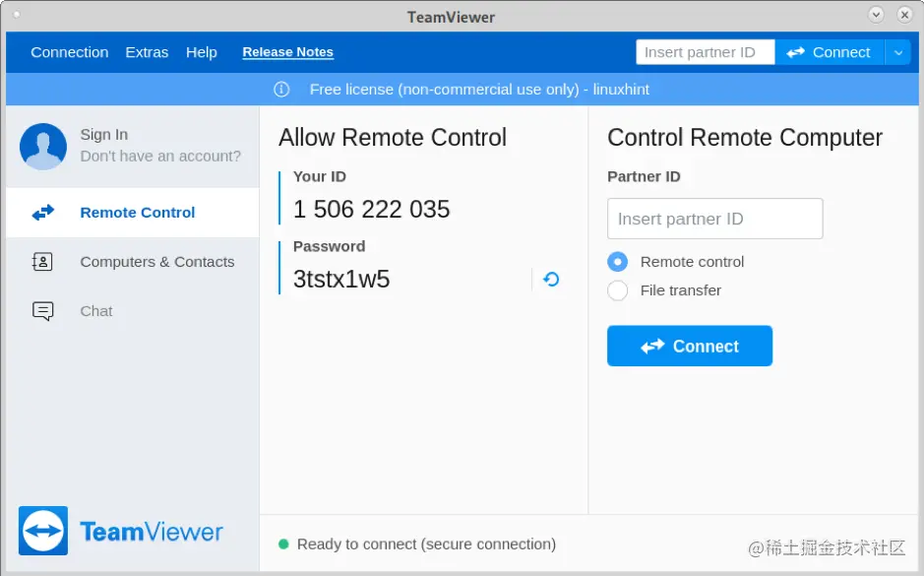
Task: Expand the dropdown arrow beside top Connect button
Action: 898,52
